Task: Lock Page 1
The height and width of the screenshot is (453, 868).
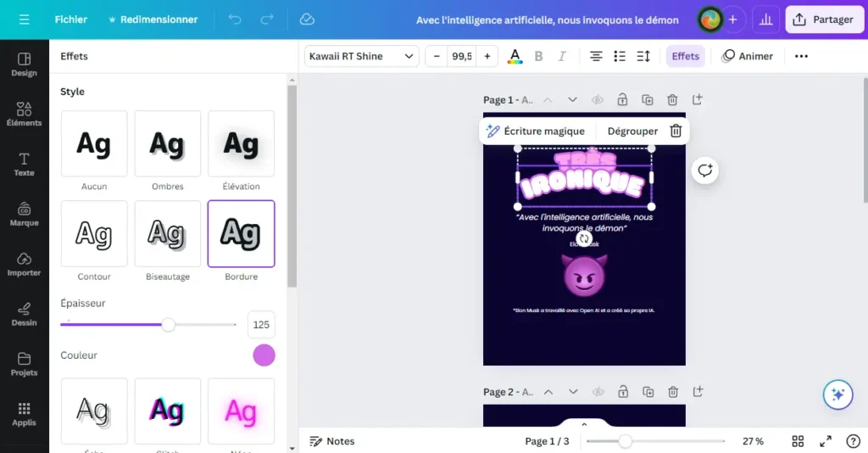Action: (x=622, y=100)
